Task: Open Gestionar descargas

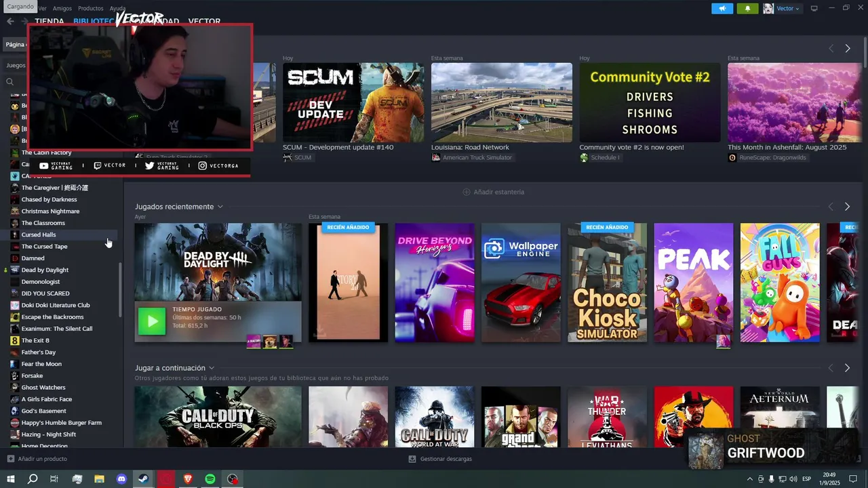Action: pos(440,459)
